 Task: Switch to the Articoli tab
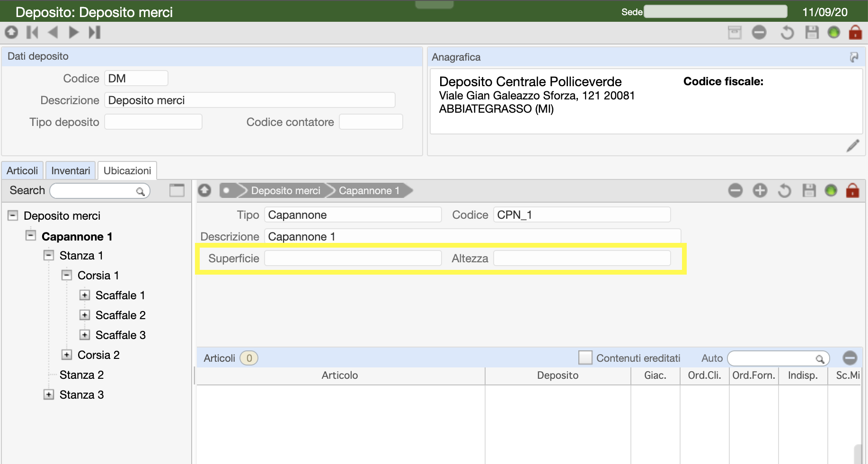(x=22, y=170)
